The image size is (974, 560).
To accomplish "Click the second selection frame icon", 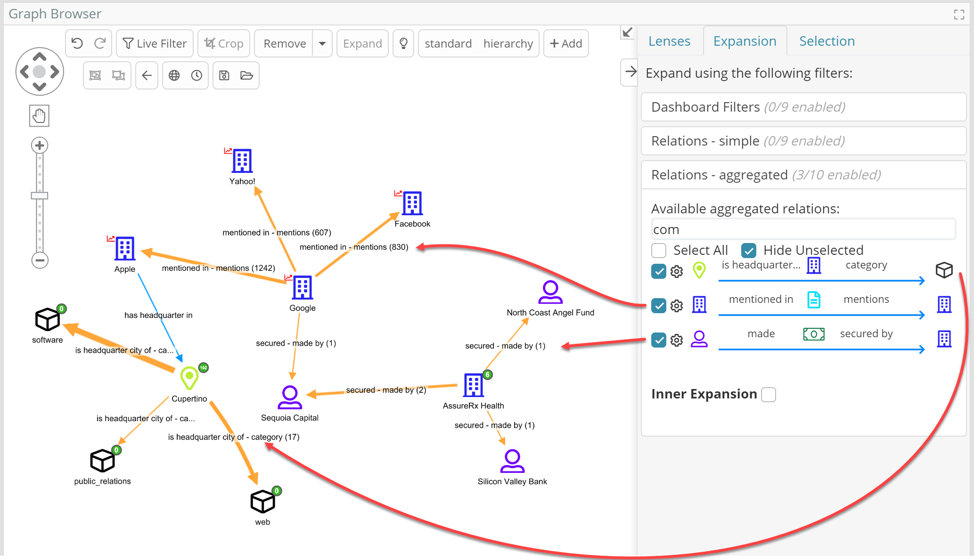I will 118,75.
